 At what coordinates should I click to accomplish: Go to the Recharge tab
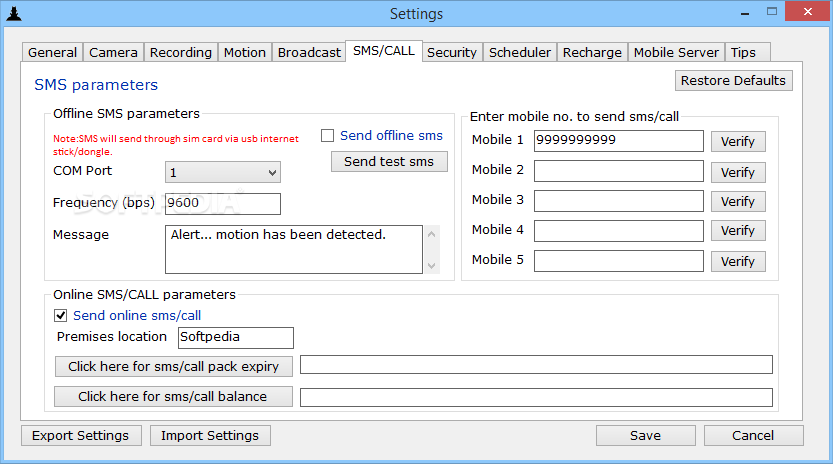[x=592, y=52]
